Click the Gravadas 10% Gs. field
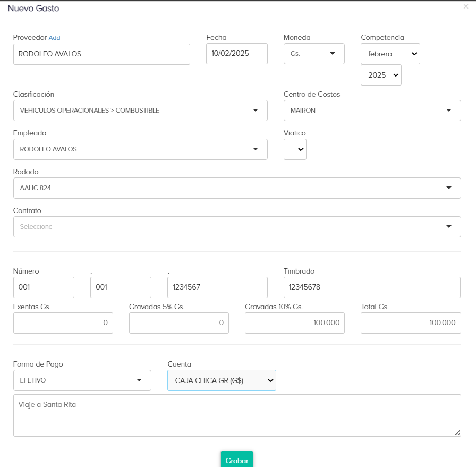 click(x=294, y=323)
